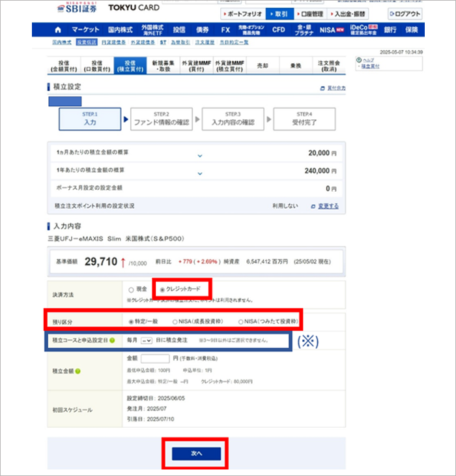Click the ログアウト button
The image size is (456, 476).
(x=404, y=14)
